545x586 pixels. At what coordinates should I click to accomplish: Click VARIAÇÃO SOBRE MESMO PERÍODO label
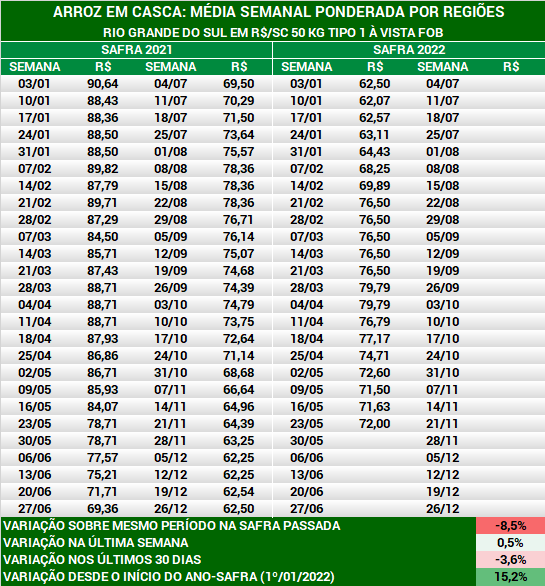pyautogui.click(x=172, y=526)
